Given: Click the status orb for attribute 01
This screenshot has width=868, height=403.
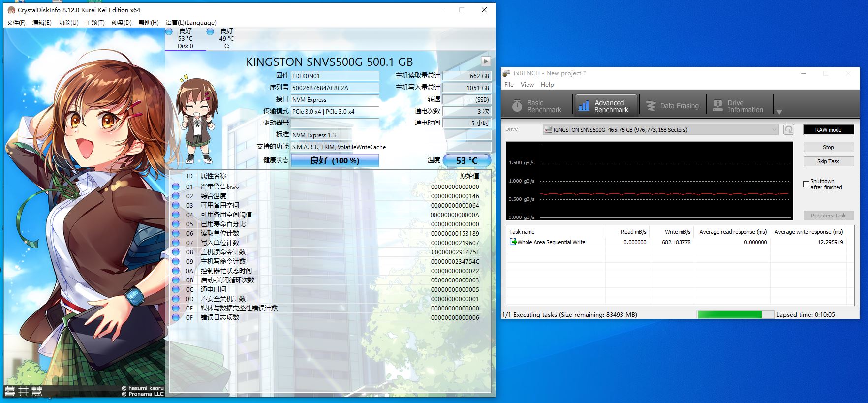Looking at the screenshot, I should click(x=176, y=186).
